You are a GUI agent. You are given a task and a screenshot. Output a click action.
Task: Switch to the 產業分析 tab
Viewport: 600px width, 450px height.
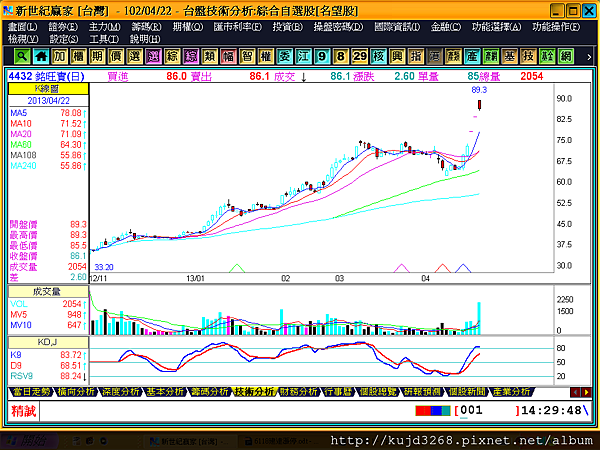click(x=511, y=391)
